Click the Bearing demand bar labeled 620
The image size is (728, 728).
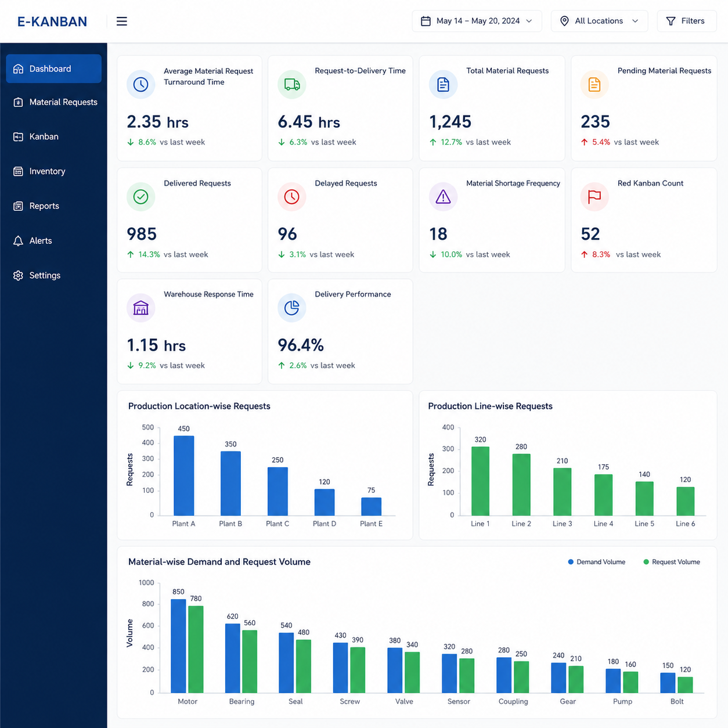click(x=233, y=658)
